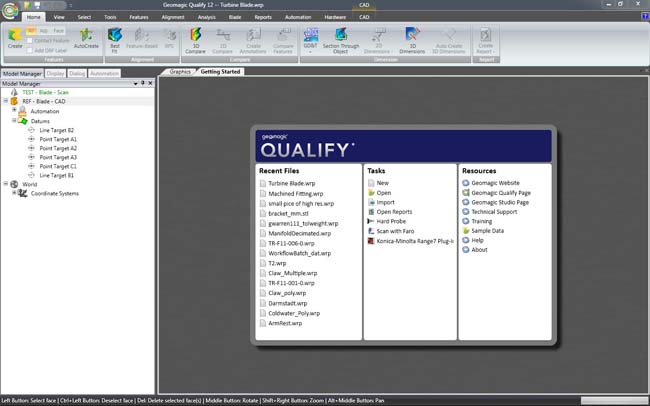
Task: Open the Technical Support resource link
Action: 494,212
